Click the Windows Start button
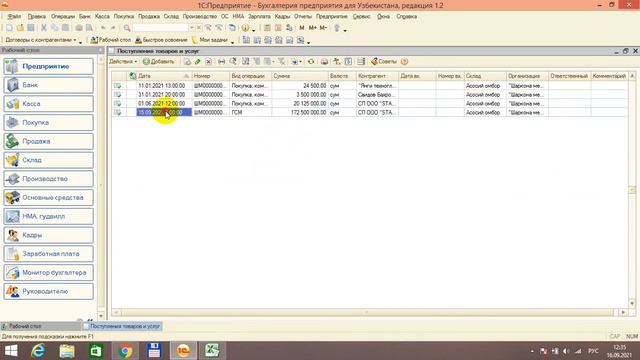 pyautogui.click(x=11, y=351)
